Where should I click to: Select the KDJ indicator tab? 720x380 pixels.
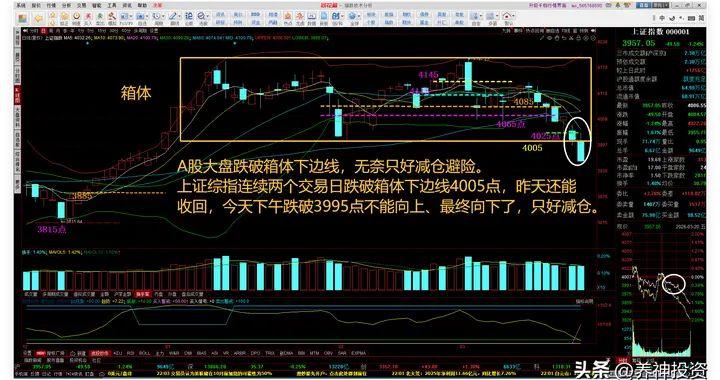(x=118, y=353)
